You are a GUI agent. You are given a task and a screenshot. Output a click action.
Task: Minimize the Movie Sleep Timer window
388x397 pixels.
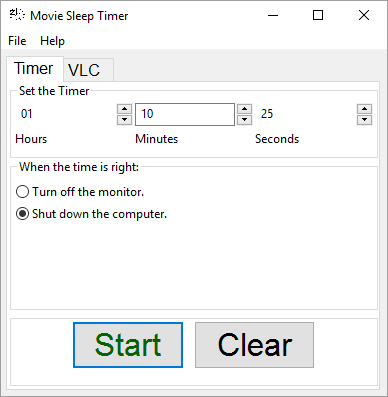273,15
